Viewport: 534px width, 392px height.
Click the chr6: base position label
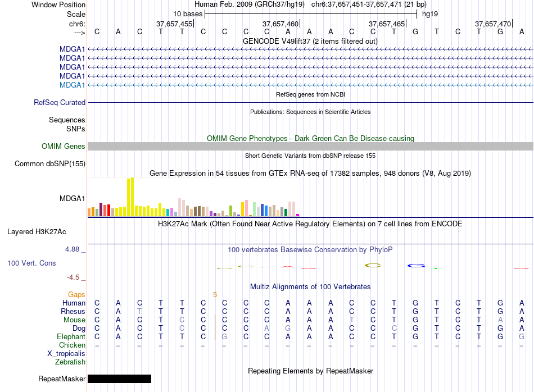pyautogui.click(x=77, y=24)
